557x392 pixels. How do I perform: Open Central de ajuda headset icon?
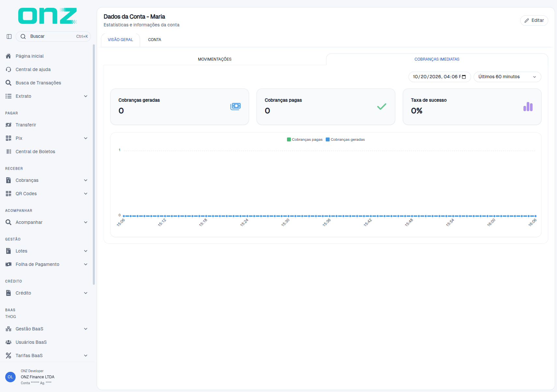[x=8, y=69]
